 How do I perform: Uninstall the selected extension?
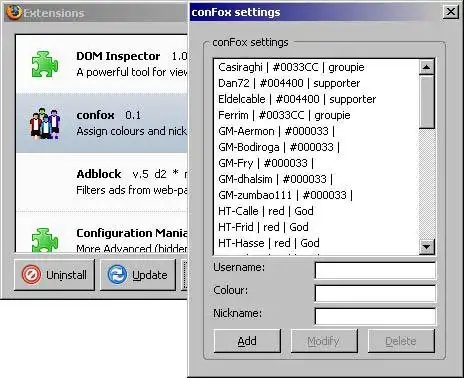54,275
